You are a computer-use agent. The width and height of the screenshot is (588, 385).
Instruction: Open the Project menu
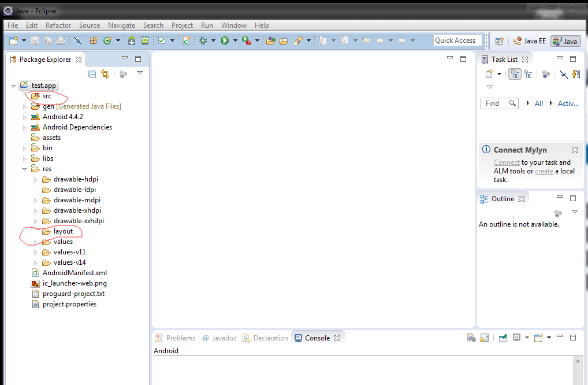pos(182,25)
